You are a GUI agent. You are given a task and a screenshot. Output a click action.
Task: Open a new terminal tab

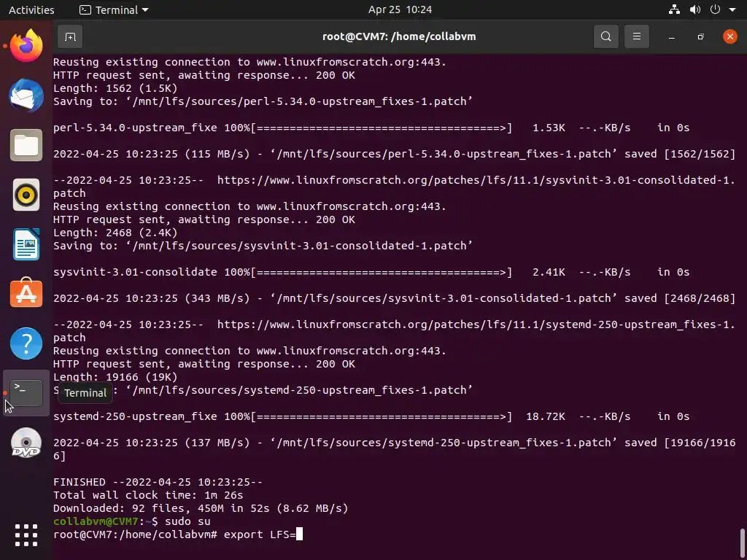[x=70, y=36]
